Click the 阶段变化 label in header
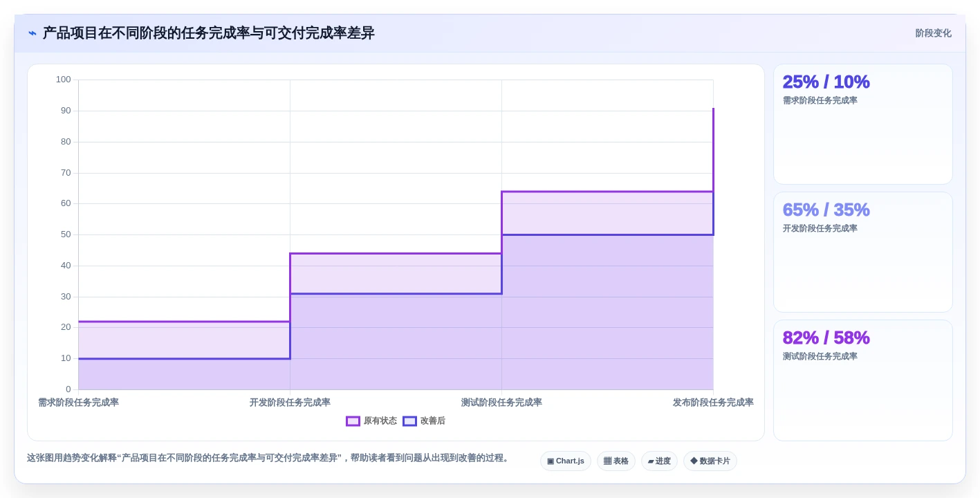 933,33
